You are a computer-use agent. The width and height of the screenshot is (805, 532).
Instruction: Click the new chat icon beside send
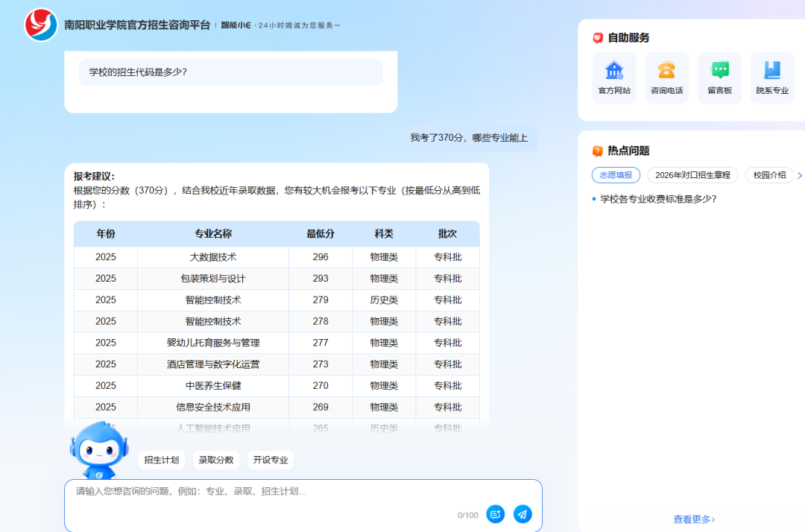(495, 514)
